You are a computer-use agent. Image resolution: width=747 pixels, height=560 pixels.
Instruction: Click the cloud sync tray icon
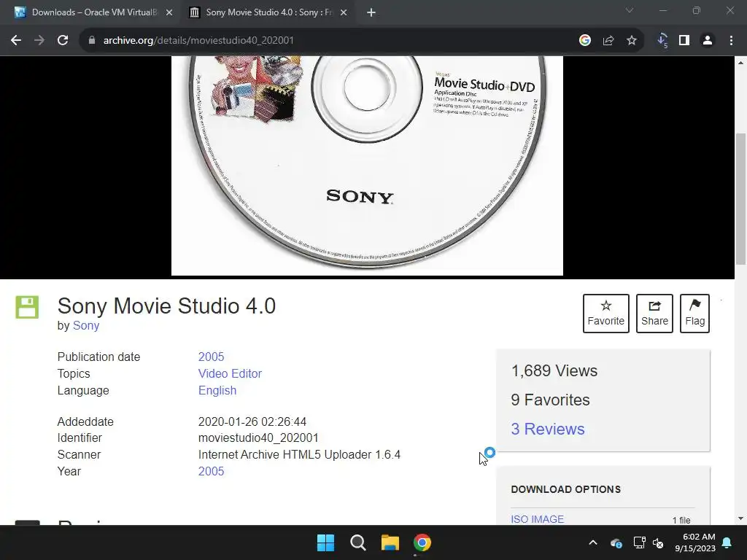click(x=616, y=542)
